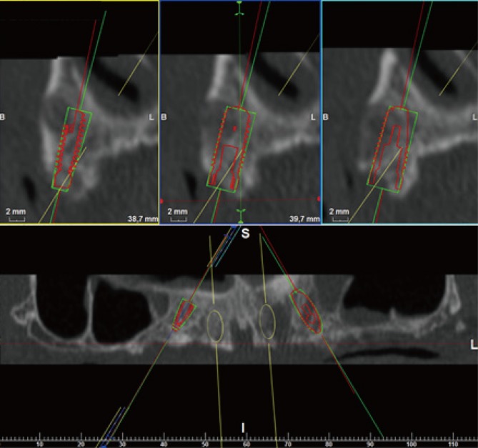Select the right implant in the panoramic view
The image size is (478, 448).
[x=308, y=312]
